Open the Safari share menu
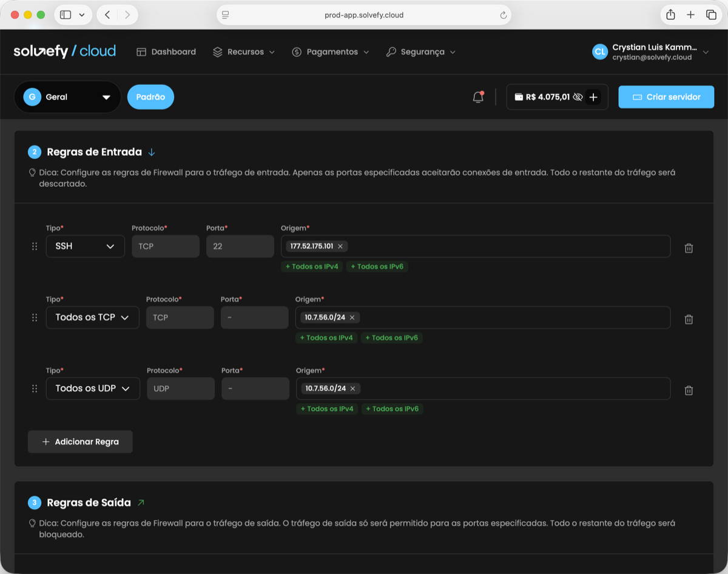This screenshot has height=574, width=728. coord(670,15)
